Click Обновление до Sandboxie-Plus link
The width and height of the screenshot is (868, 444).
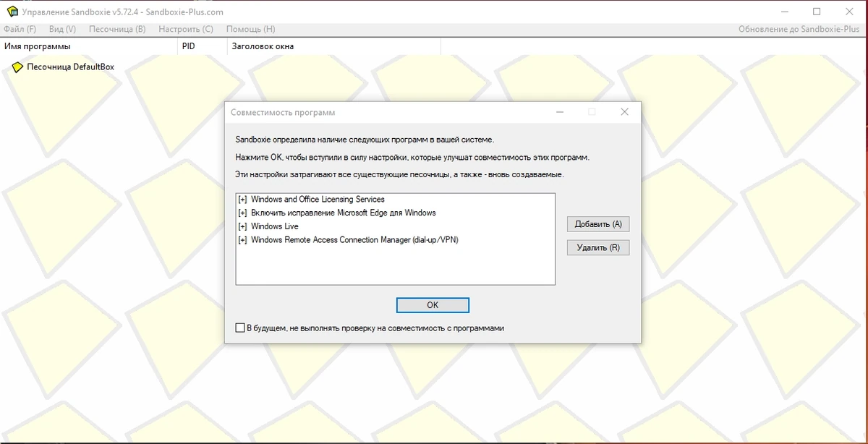[x=800, y=29]
